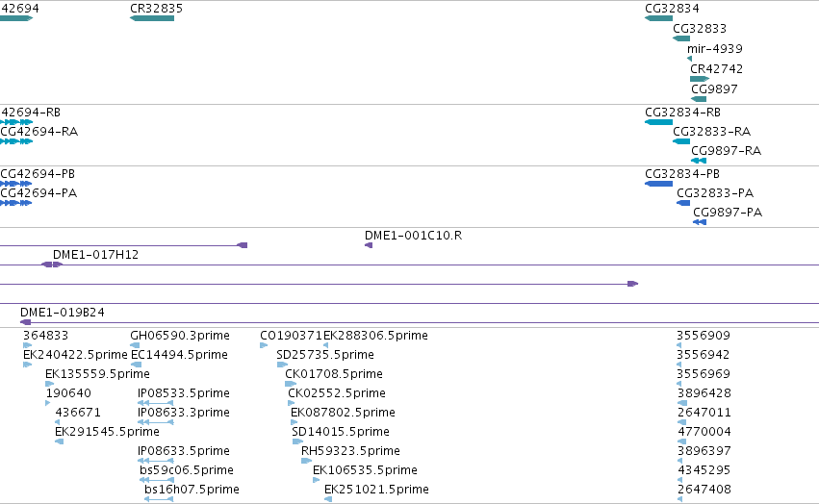Viewport: 819px width, 504px height.
Task: Click the EK106535.5prime EST label
Action: click(x=365, y=470)
